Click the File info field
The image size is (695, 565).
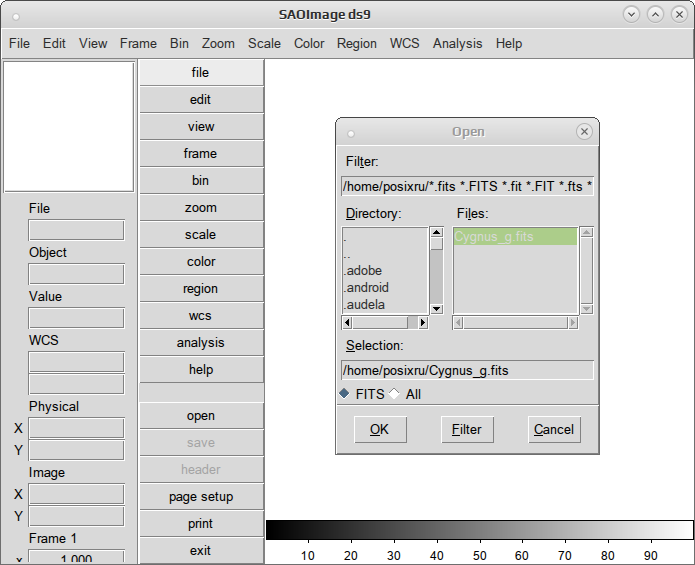pyautogui.click(x=76, y=230)
